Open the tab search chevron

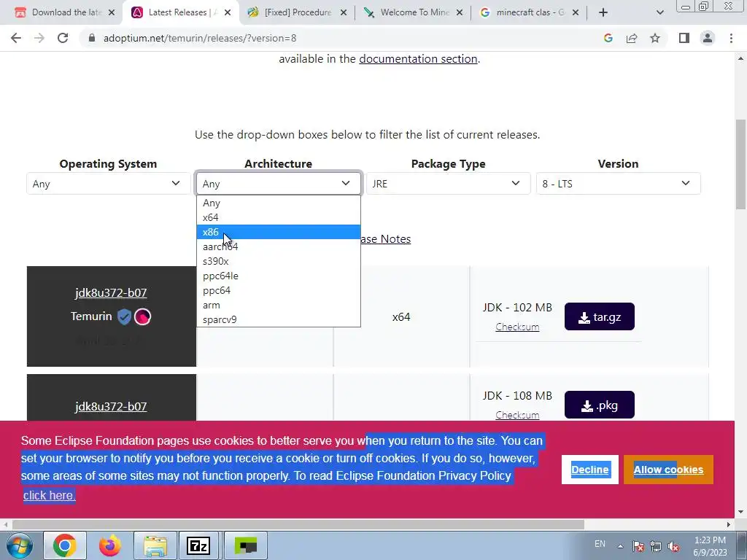[x=659, y=12]
